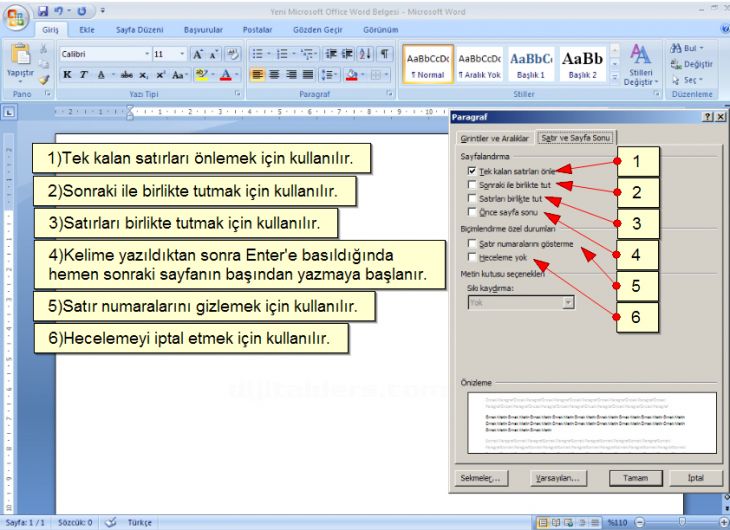
Task: Increase paragraph indent
Action: [x=347, y=54]
